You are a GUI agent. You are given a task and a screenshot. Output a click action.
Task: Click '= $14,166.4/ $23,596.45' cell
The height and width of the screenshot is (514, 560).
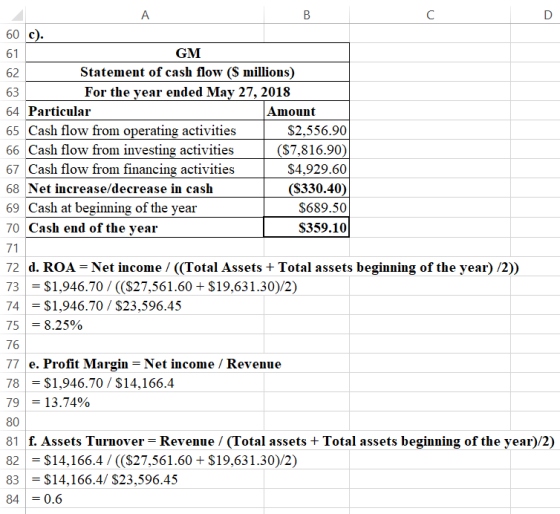pyautogui.click(x=105, y=480)
